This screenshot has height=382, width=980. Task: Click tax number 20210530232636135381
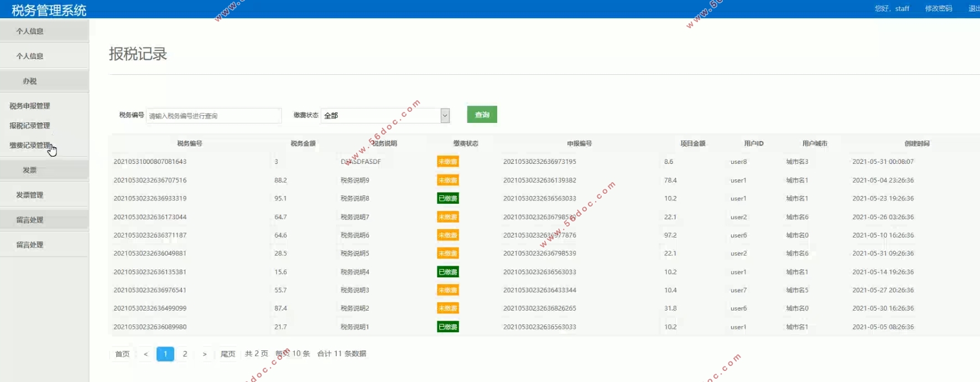pyautogui.click(x=150, y=272)
